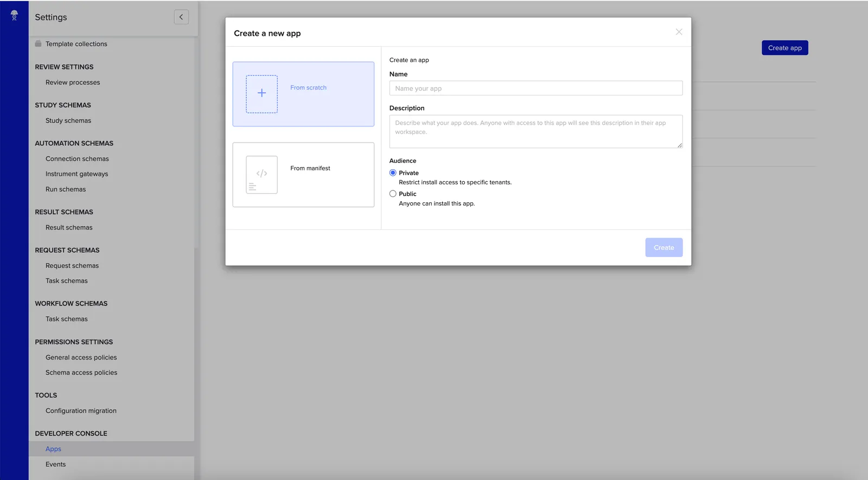
Task: Choose the From manifest option text
Action: [310, 168]
